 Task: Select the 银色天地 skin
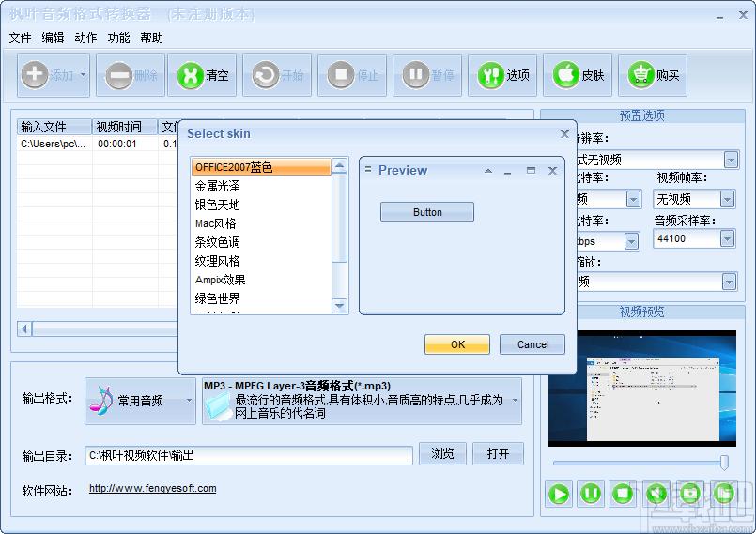261,205
